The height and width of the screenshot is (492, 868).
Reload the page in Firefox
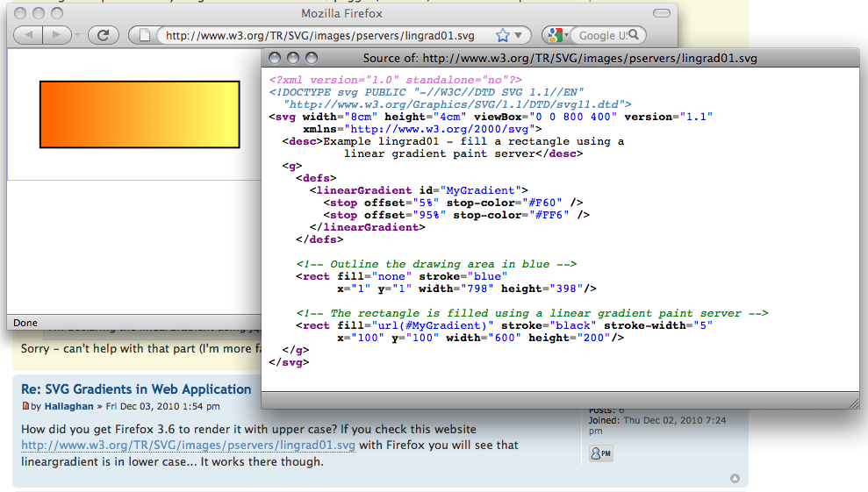click(x=103, y=35)
